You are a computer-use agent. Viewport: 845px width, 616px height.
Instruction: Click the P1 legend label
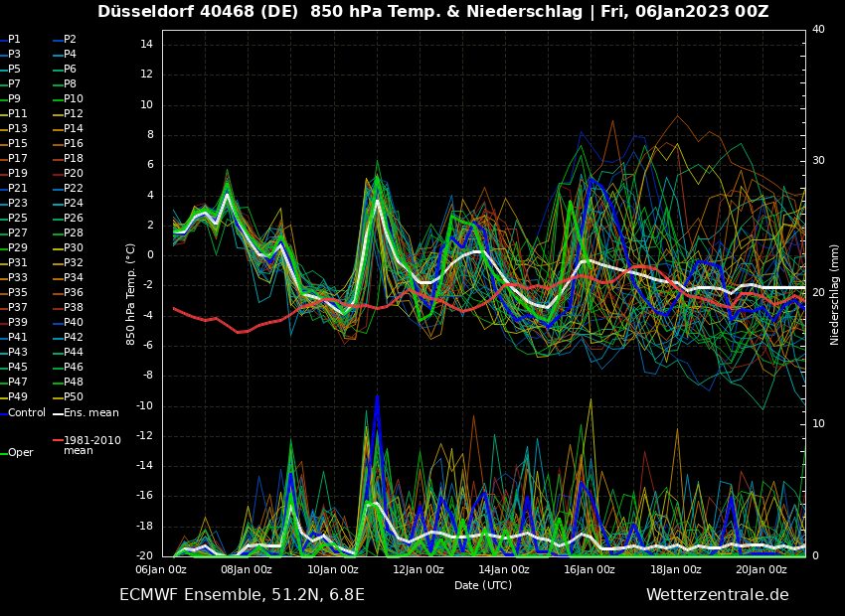pos(14,40)
